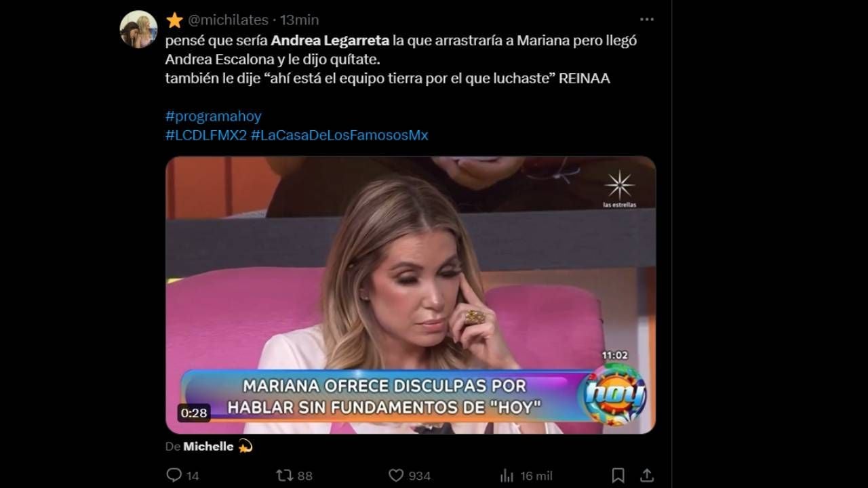
Task: Open the #LCDLFMX2 hashtag
Action: [x=206, y=135]
